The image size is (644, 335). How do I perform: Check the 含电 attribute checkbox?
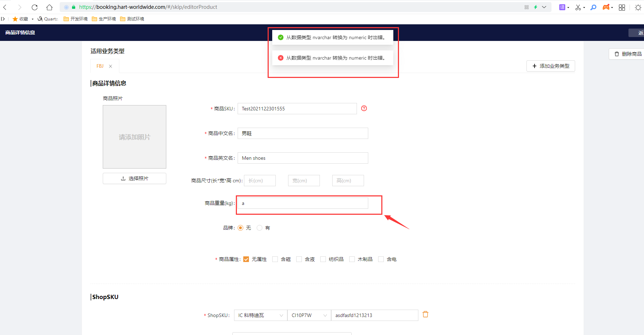[381, 259]
